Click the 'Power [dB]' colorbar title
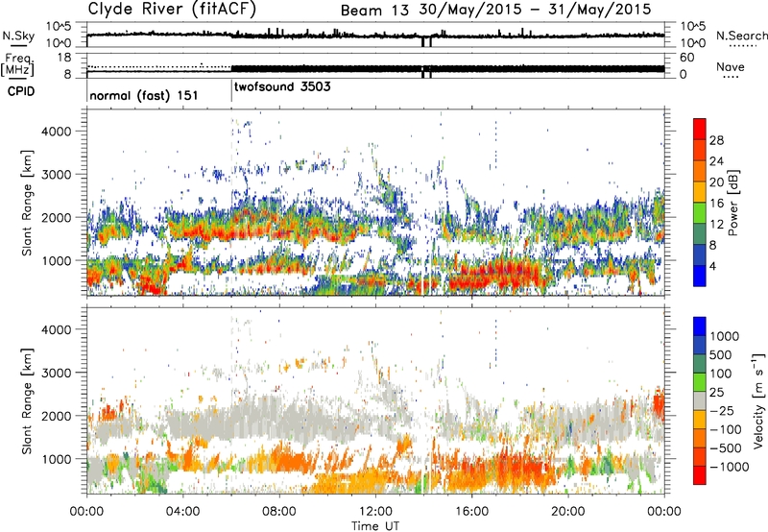Image resolution: width=768 pixels, height=532 pixels. (732, 203)
